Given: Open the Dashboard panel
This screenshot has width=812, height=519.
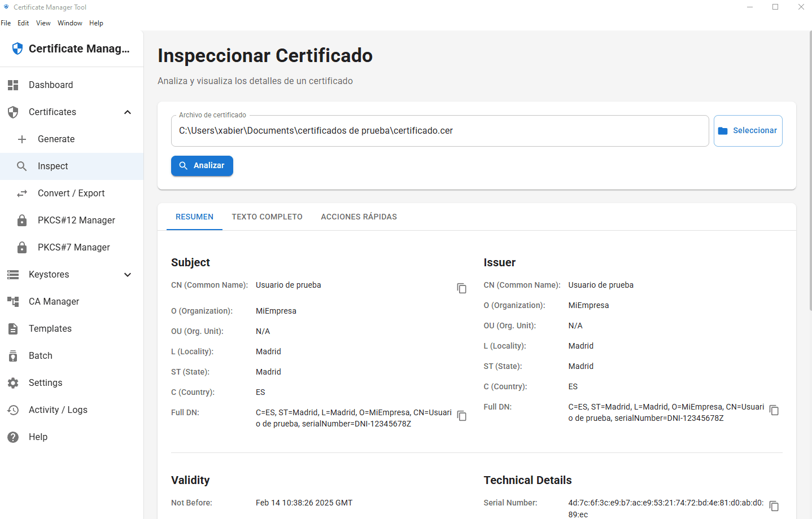Looking at the screenshot, I should coord(50,85).
